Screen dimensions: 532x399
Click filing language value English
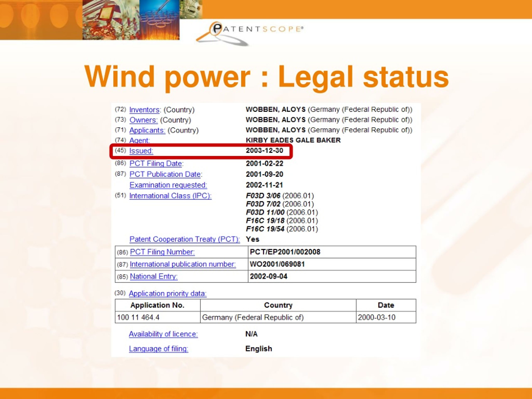coord(259,349)
